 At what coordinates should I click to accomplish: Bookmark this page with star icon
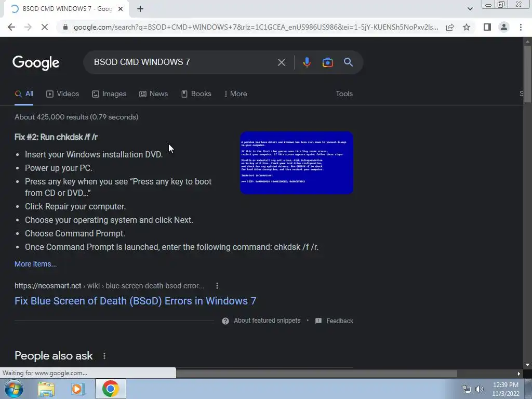467,27
